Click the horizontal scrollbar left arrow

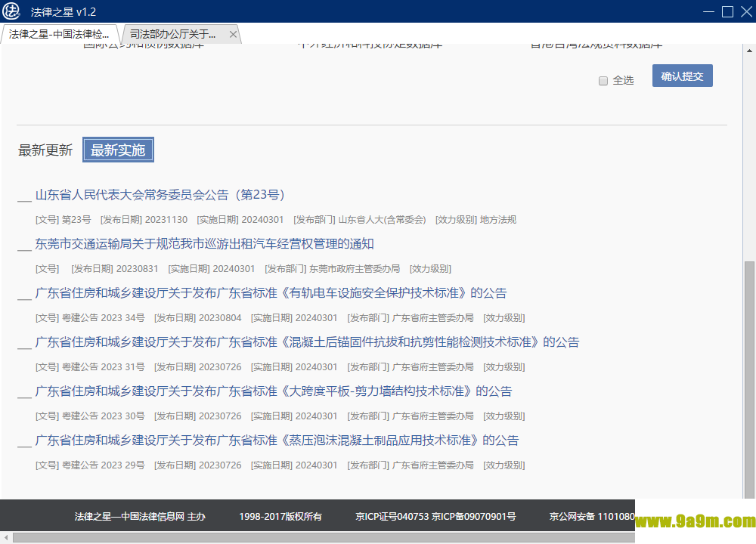coord(6,537)
